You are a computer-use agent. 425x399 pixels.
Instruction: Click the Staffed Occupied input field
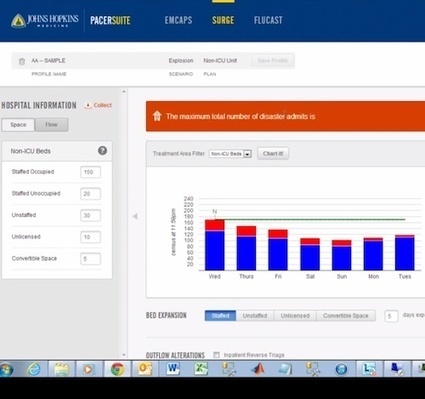coord(90,172)
